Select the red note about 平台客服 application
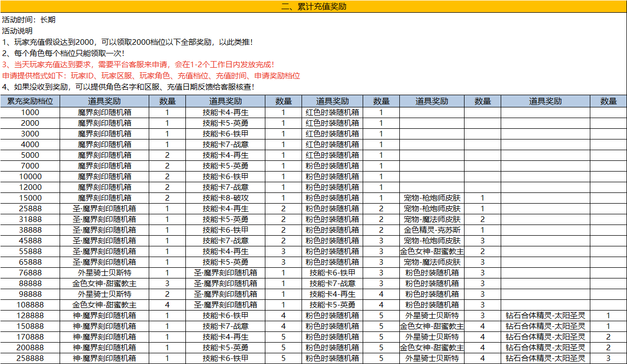This screenshot has width=627, height=364. 138,65
